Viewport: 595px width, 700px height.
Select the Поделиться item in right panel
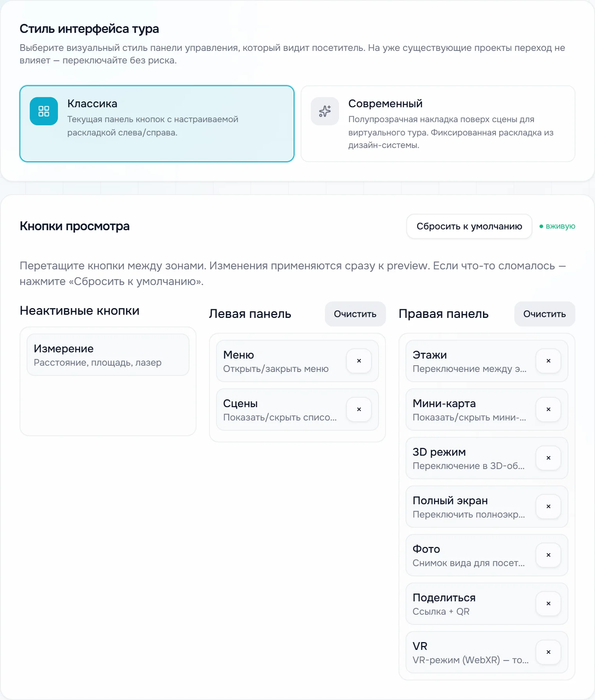tap(487, 604)
